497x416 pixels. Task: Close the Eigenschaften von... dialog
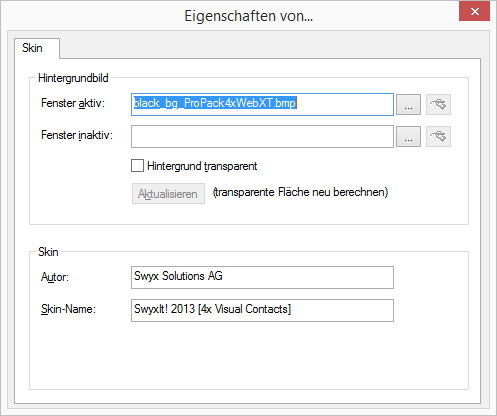coord(474,12)
